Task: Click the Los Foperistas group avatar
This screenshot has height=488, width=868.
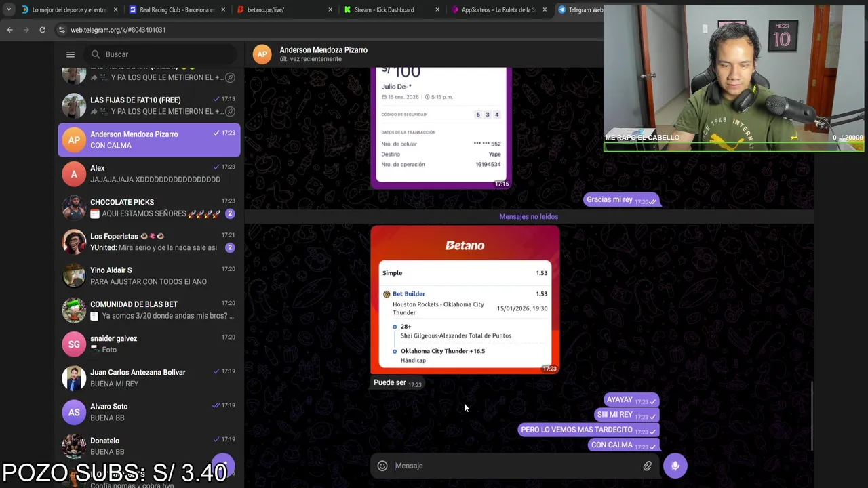Action: pos(74,242)
